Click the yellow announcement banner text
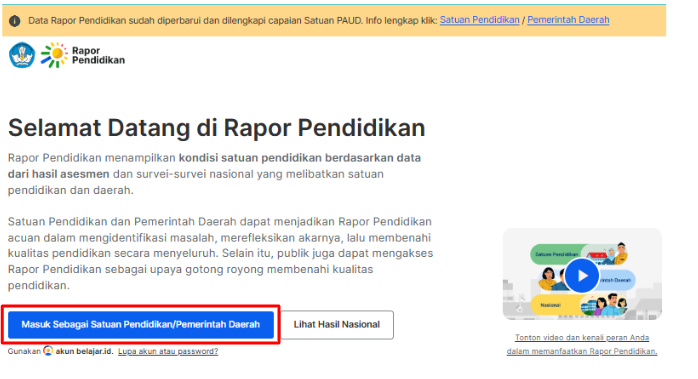698x379 pixels. (232, 20)
